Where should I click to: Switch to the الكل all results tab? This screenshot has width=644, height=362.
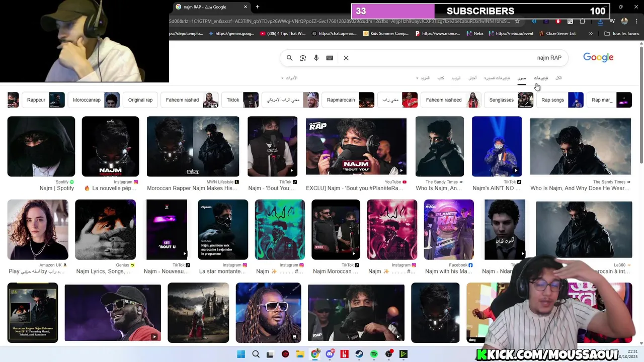(x=558, y=78)
